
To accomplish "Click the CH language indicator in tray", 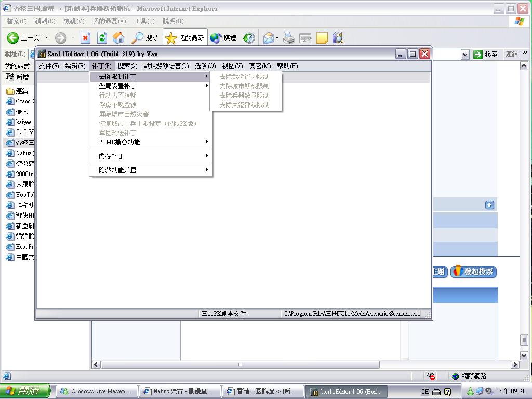I will (x=424, y=392).
